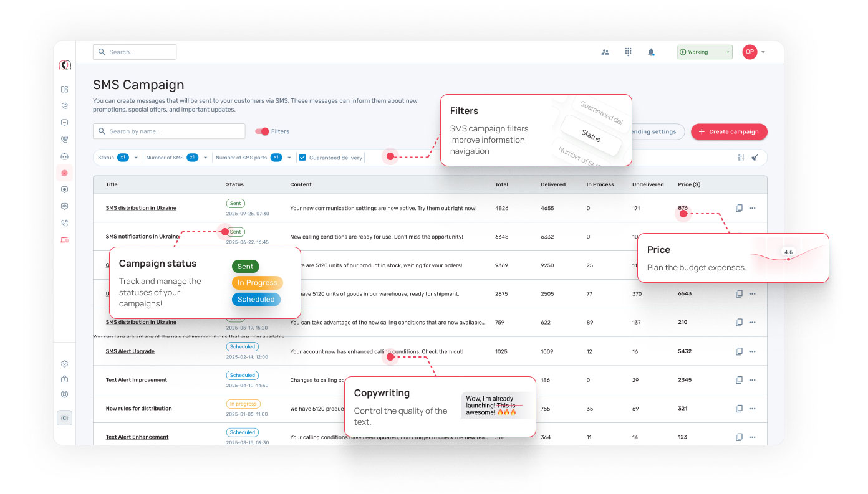Open more options for SMS Alert Upgrade row
Viewport: 868px width, 494px height.
[752, 351]
